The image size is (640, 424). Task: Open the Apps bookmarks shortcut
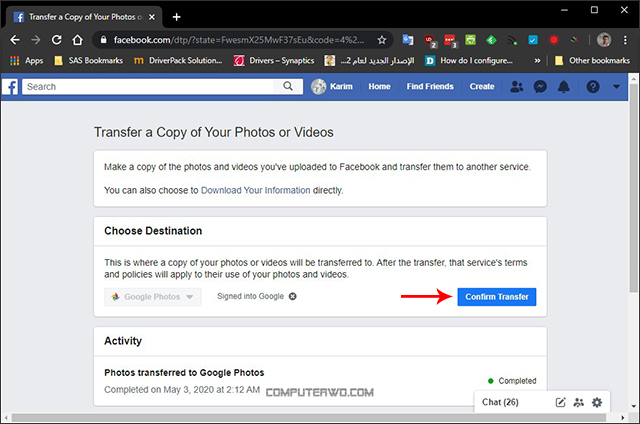[27, 60]
